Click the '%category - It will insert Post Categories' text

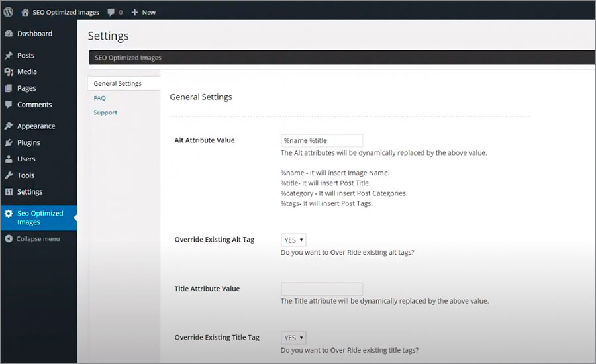pos(344,193)
